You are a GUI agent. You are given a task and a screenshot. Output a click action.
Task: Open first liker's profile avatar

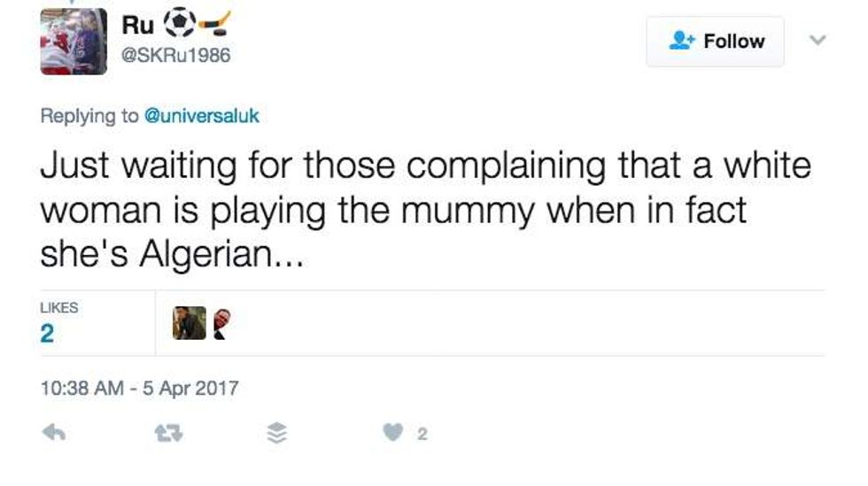click(189, 323)
